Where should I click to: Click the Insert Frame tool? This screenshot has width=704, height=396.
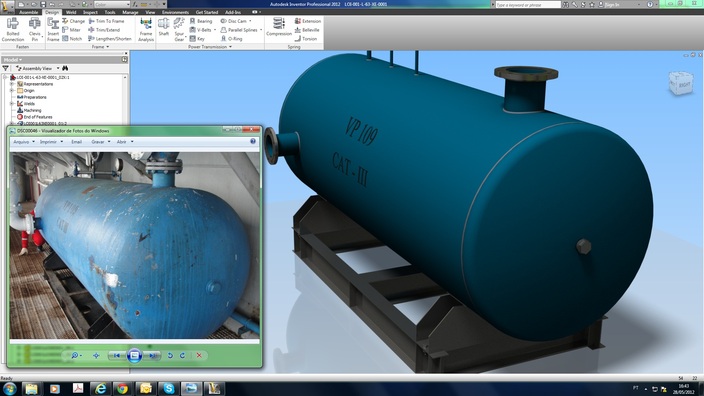53,30
